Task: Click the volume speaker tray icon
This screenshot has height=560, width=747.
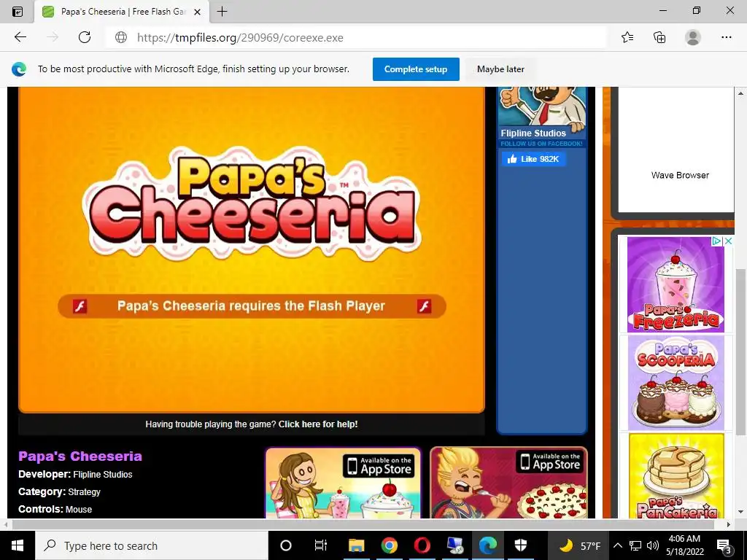Action: (653, 545)
